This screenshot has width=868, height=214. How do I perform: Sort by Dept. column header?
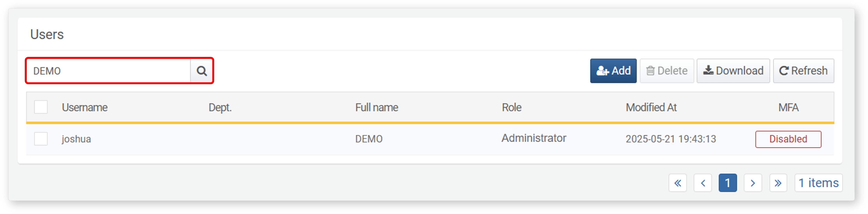(x=220, y=107)
